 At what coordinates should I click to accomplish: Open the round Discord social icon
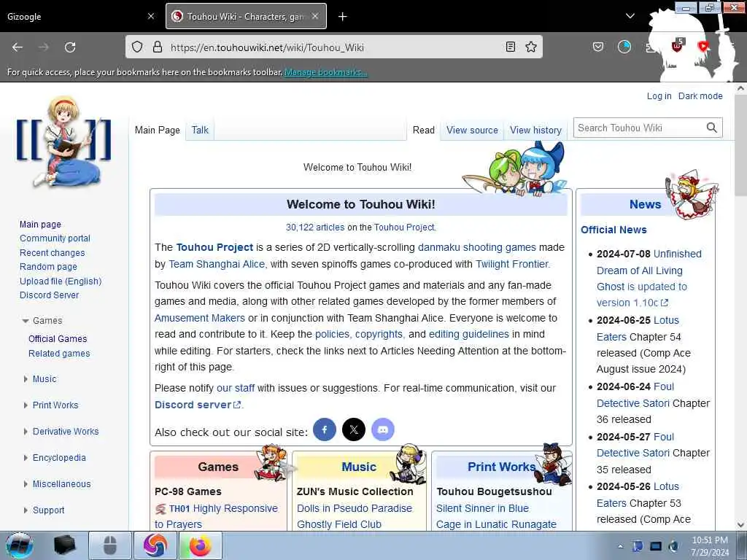pos(382,429)
